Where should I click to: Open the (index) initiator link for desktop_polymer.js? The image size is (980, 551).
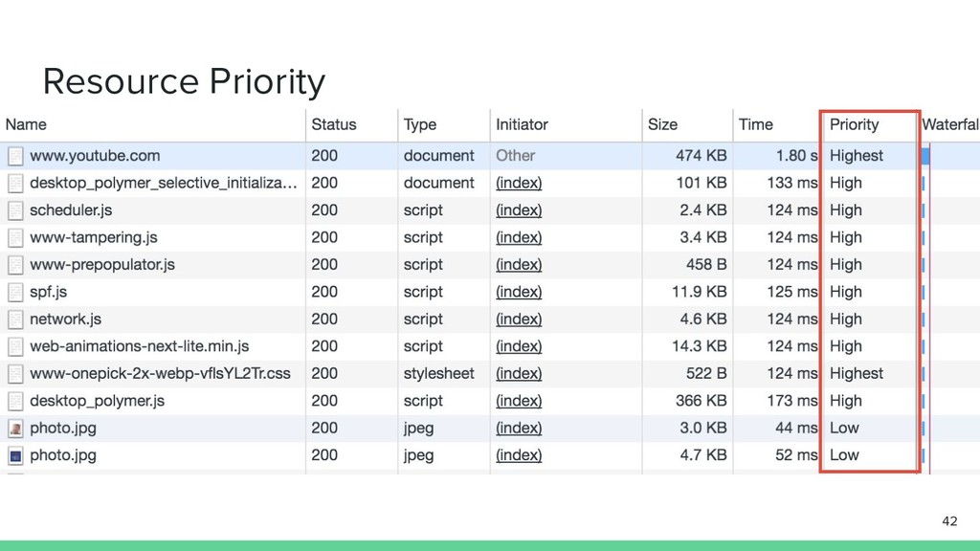pos(519,401)
